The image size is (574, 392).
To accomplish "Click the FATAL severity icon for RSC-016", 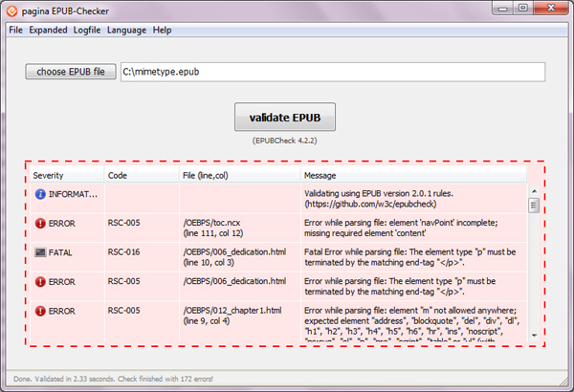I will point(40,252).
